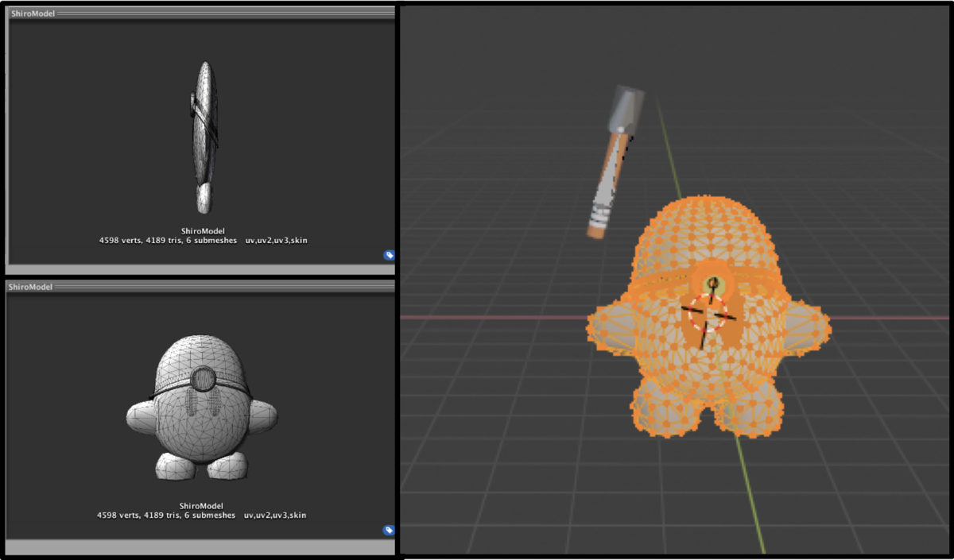954x560 pixels.
Task: Click the ShiroModel title bar of bottom preview
Action: (201, 287)
